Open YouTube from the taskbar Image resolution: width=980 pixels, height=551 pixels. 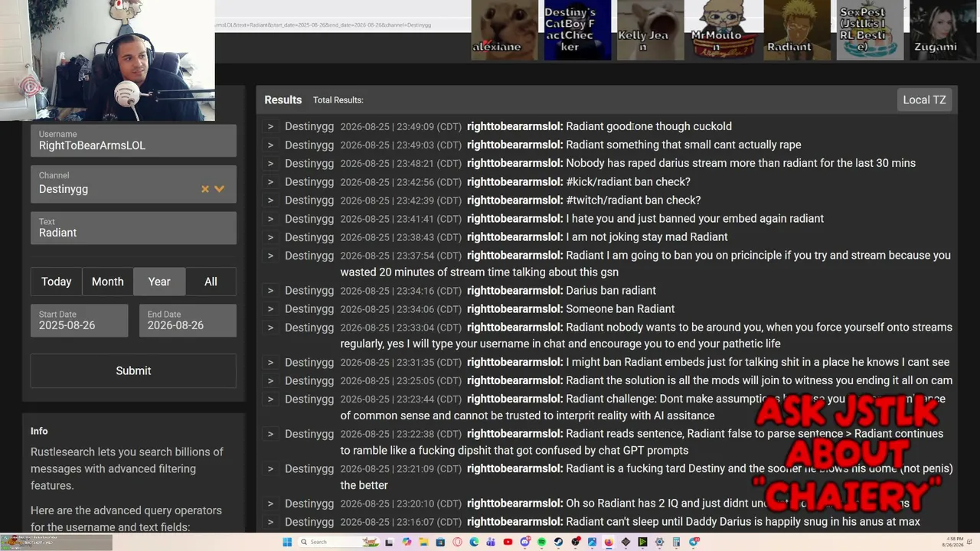[x=508, y=542]
